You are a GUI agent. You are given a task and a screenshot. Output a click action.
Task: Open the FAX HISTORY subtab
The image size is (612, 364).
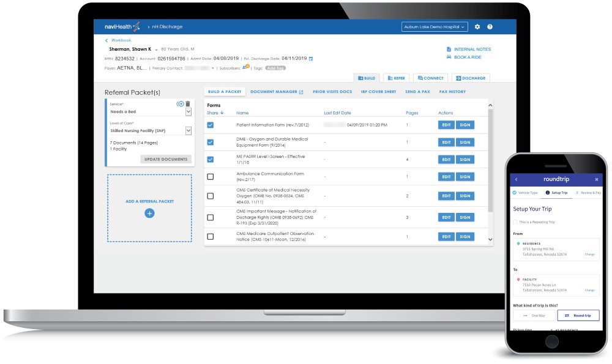(x=452, y=92)
